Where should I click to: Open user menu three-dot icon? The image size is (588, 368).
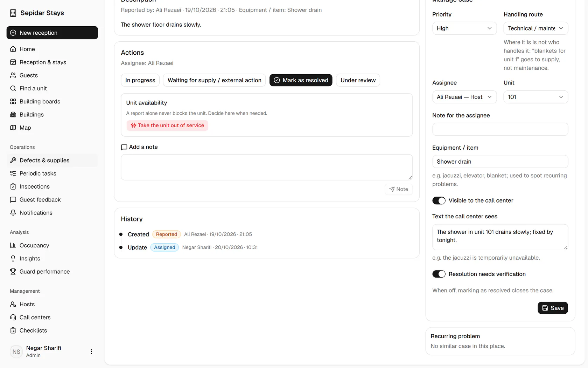(x=91, y=352)
